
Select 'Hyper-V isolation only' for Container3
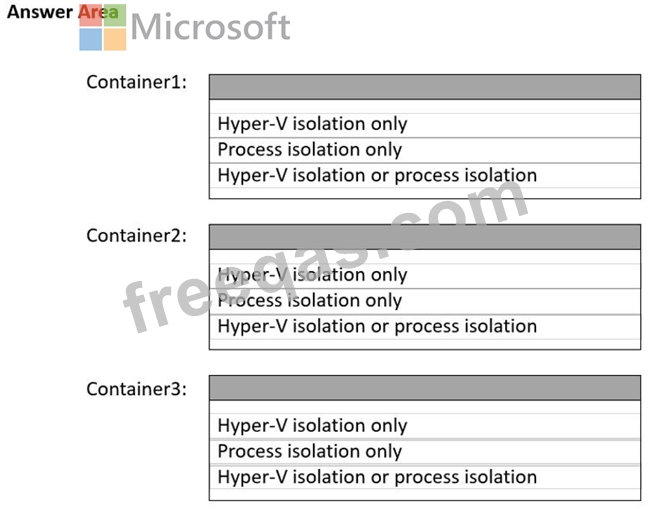pyautogui.click(x=312, y=426)
